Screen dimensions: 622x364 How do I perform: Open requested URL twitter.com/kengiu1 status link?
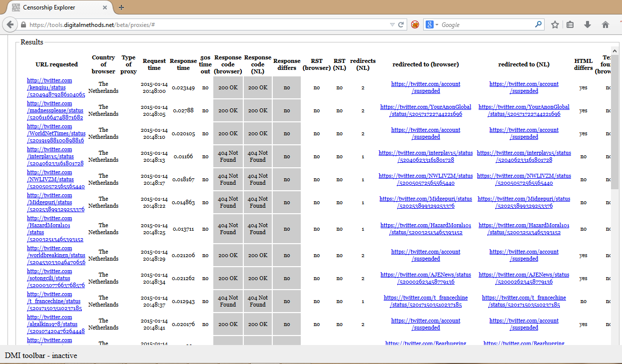[56, 87]
